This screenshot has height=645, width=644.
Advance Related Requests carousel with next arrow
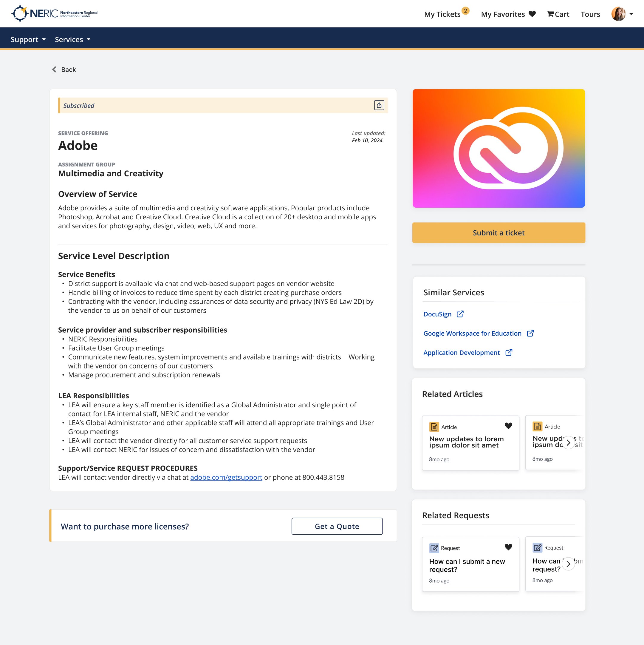(x=568, y=564)
